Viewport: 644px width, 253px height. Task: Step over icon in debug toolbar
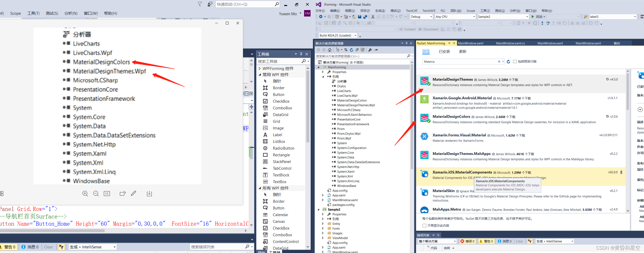[548, 23]
